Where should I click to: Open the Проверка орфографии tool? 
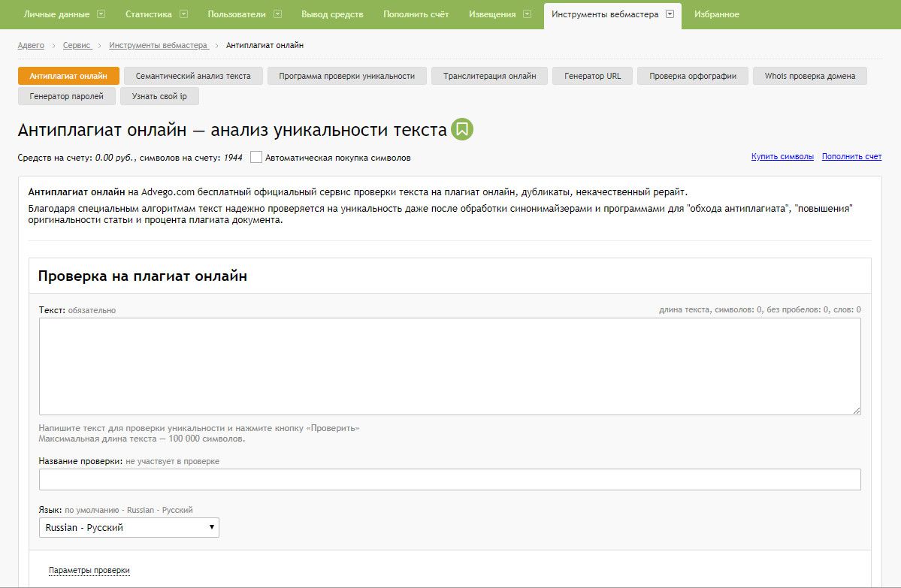tap(692, 76)
